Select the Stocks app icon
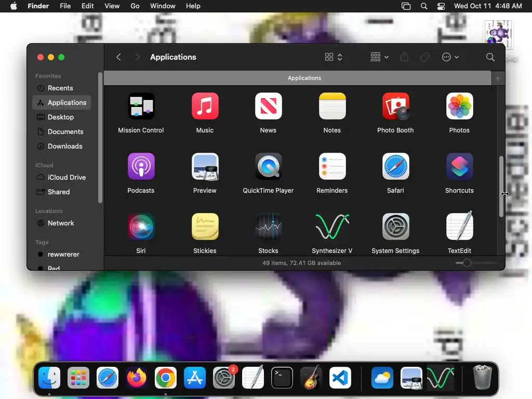 coord(269,227)
